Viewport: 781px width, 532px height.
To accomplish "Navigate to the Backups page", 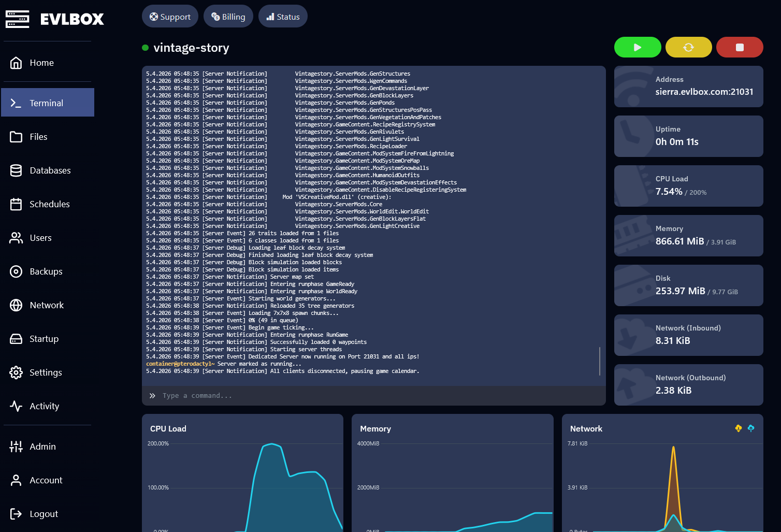I will point(46,271).
